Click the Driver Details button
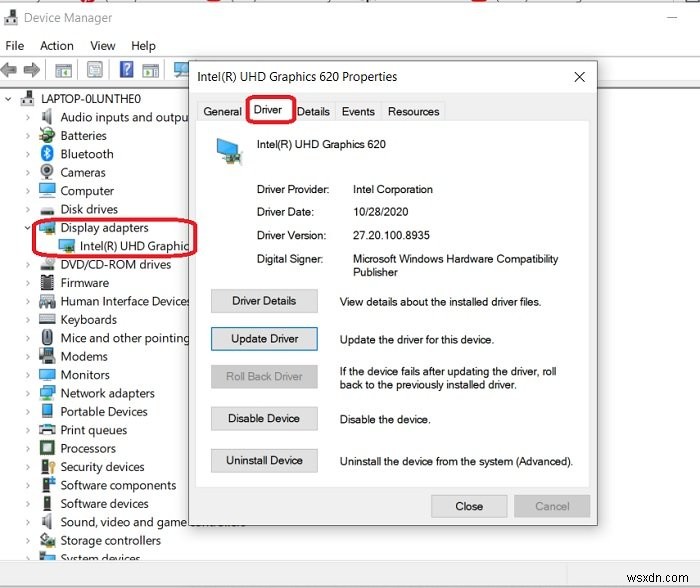 (x=264, y=301)
